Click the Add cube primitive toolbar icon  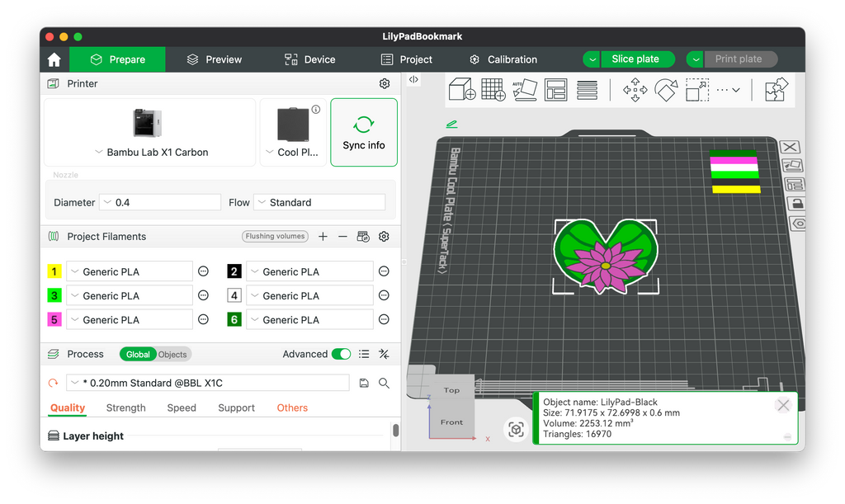(x=462, y=89)
